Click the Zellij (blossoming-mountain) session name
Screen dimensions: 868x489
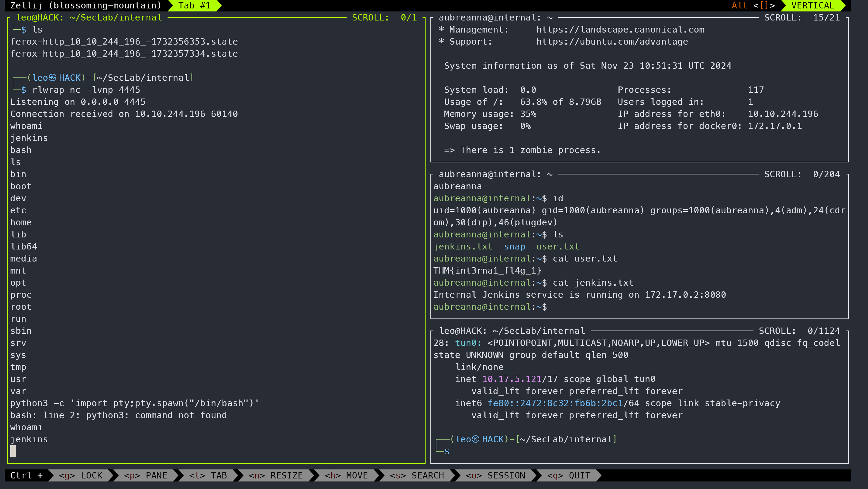(x=86, y=5)
